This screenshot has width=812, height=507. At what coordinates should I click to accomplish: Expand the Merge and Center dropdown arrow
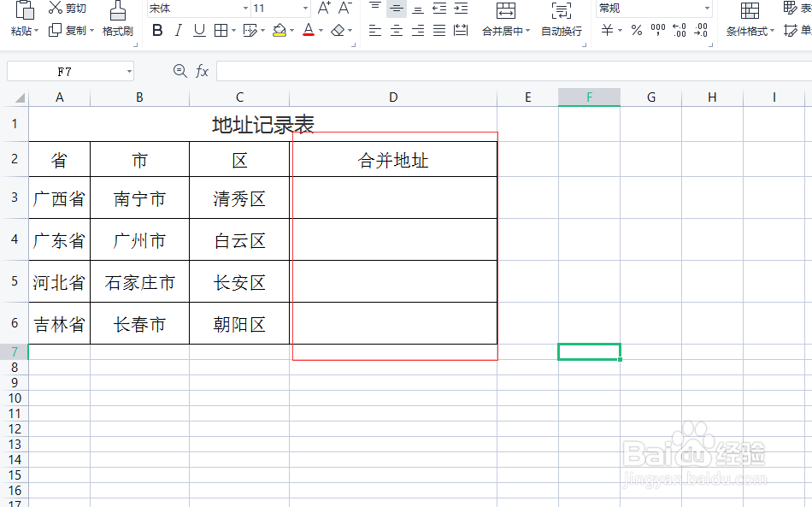pyautogui.click(x=527, y=31)
